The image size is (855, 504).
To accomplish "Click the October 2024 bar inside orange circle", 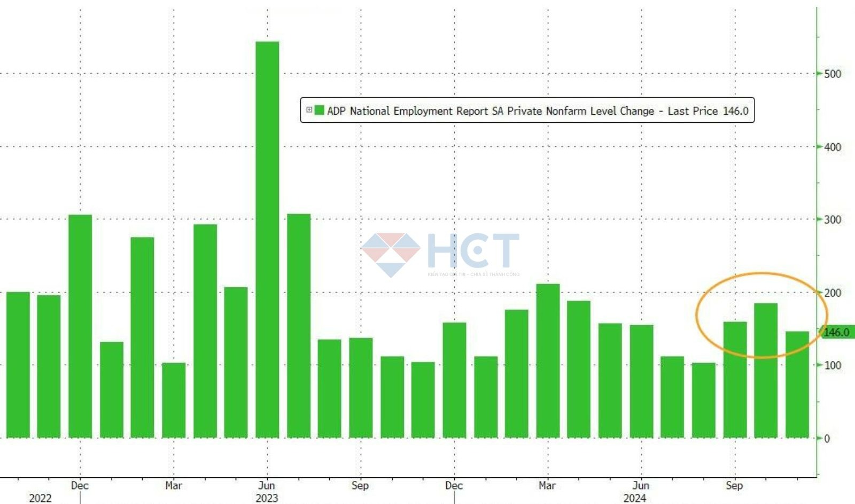I will coord(765,371).
